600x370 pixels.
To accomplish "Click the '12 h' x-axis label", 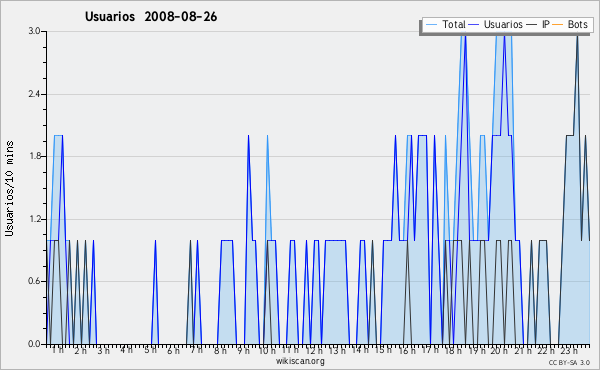I will [314, 350].
